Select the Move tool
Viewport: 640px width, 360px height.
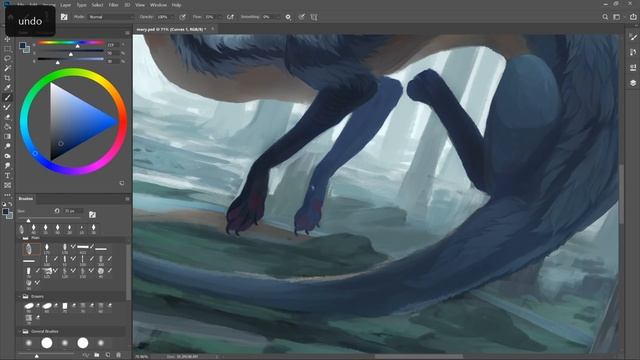(x=7, y=39)
